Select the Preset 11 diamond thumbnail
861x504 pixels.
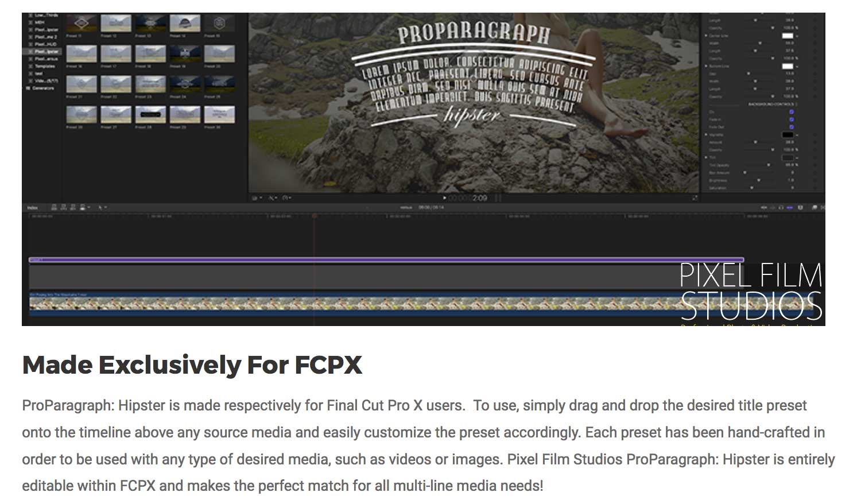coord(82,24)
